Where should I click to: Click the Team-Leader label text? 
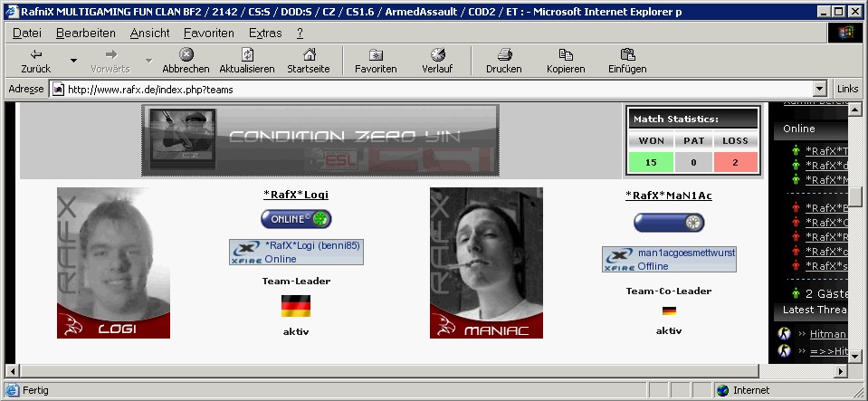(x=296, y=281)
